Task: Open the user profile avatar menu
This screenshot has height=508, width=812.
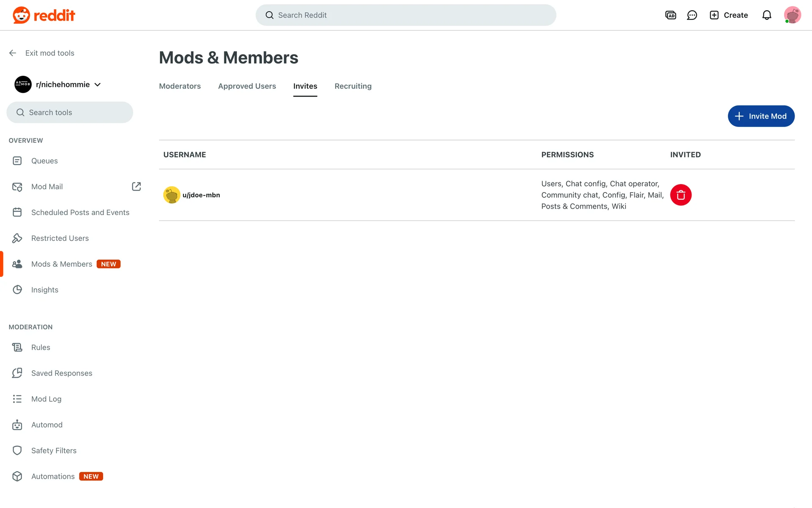Action: tap(792, 15)
